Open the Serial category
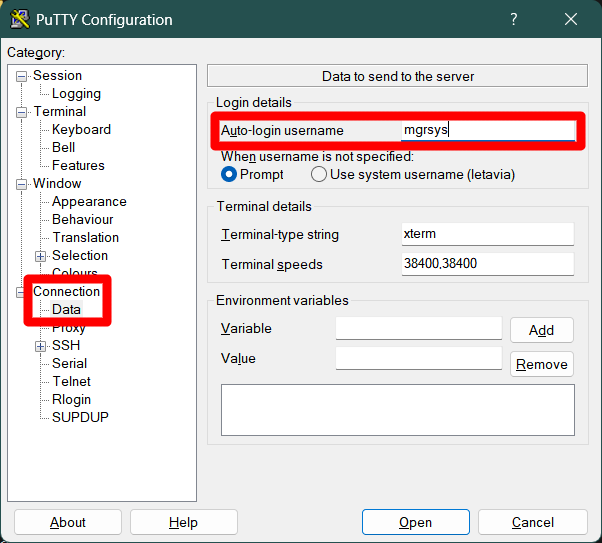Screen dimensions: 602x543 (69, 363)
